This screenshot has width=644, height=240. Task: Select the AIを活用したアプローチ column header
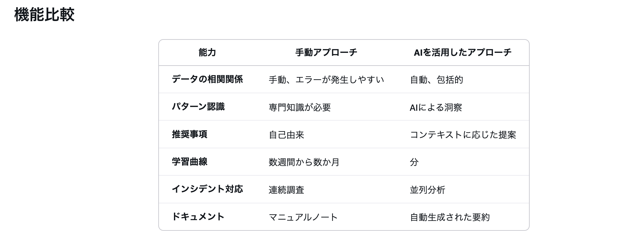point(462,53)
